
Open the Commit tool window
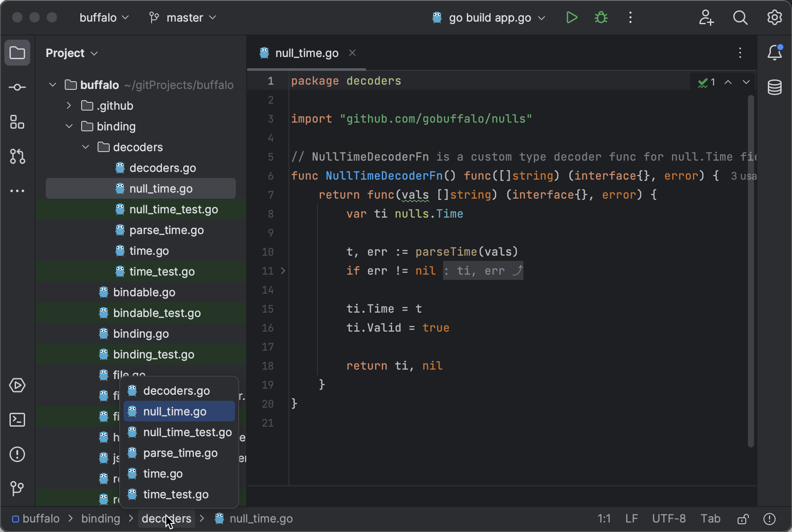click(17, 87)
